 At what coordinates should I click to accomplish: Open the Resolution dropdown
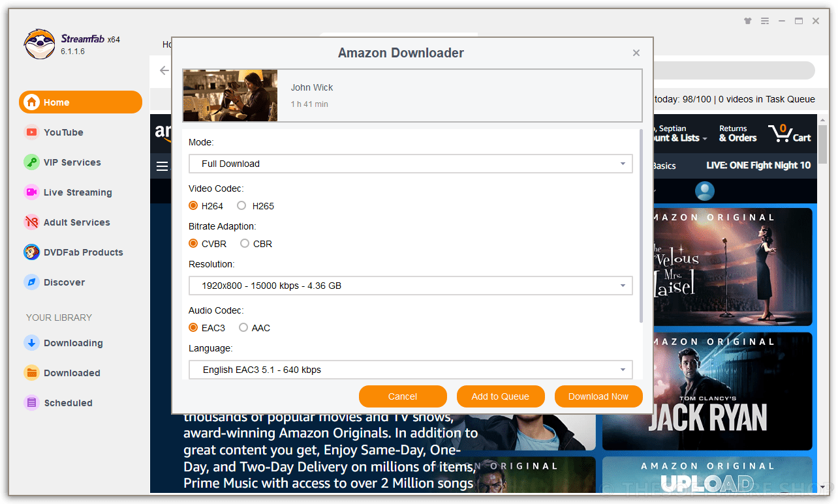point(411,286)
